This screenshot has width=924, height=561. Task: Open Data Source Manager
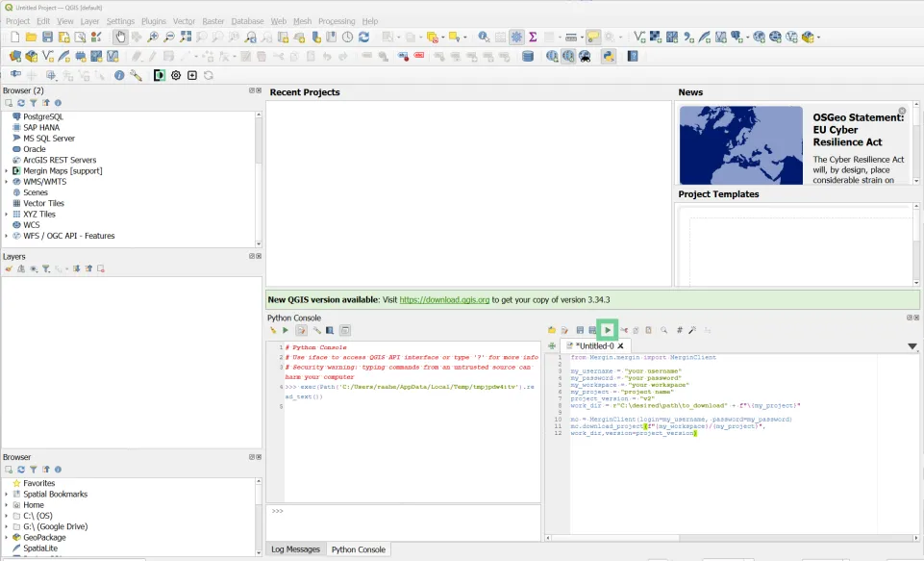click(x=15, y=57)
